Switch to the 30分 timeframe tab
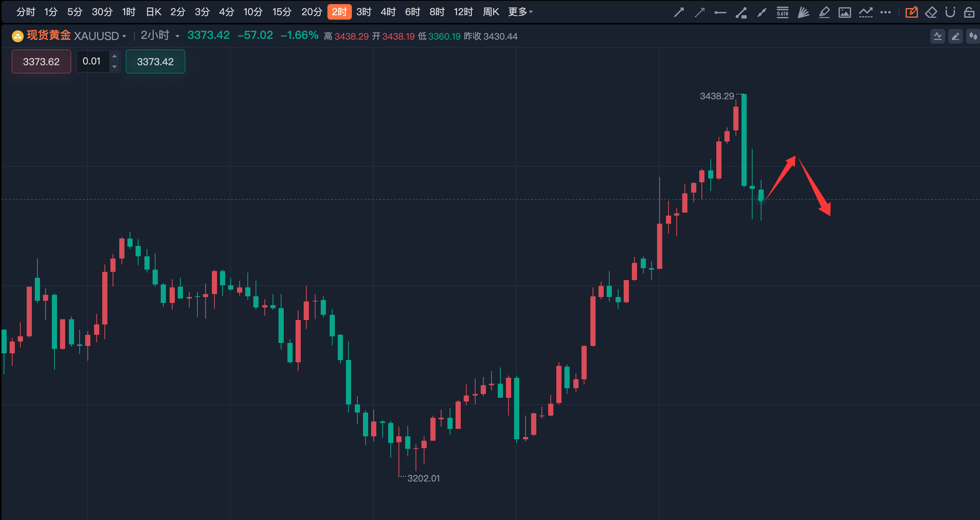The width and height of the screenshot is (980, 520). click(x=102, y=12)
